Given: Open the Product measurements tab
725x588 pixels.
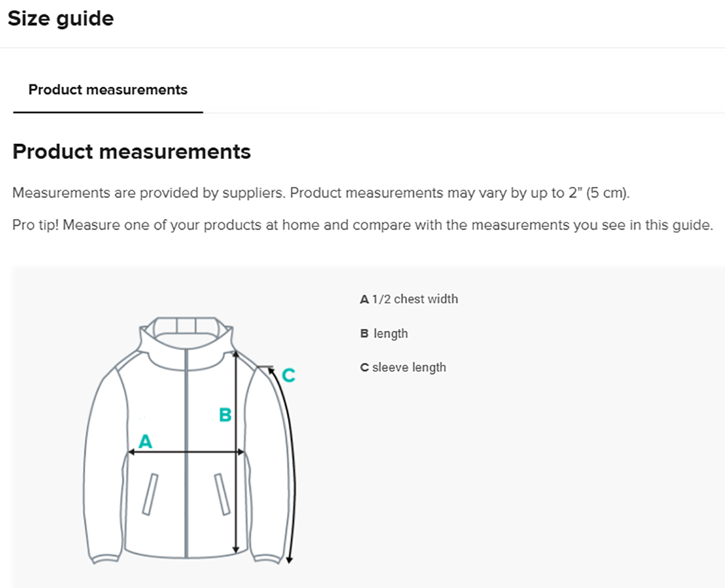Looking at the screenshot, I should (x=108, y=90).
